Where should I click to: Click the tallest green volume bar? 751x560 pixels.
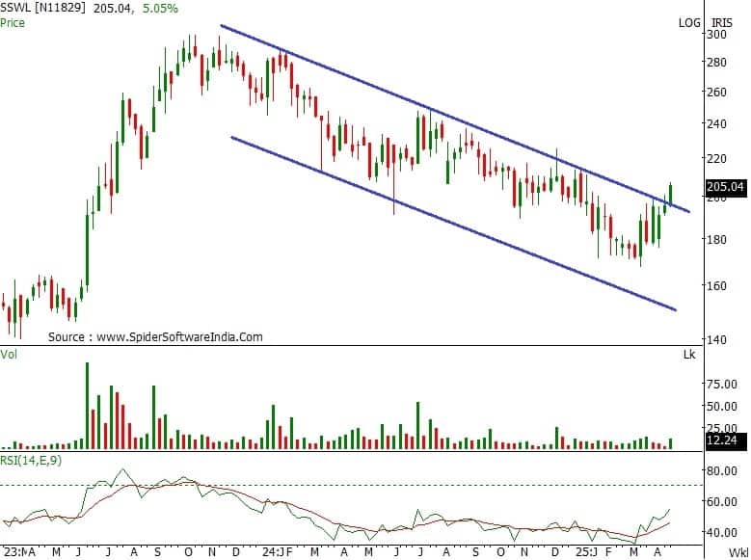(87, 405)
